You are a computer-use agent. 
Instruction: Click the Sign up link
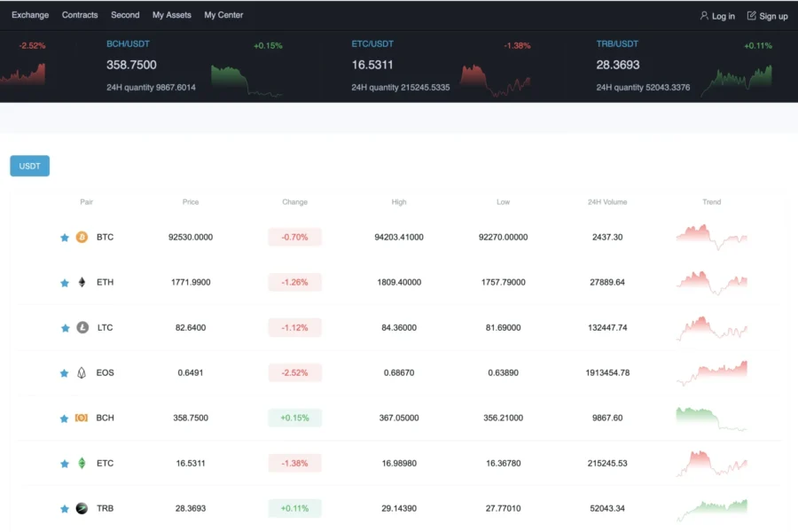click(x=773, y=16)
